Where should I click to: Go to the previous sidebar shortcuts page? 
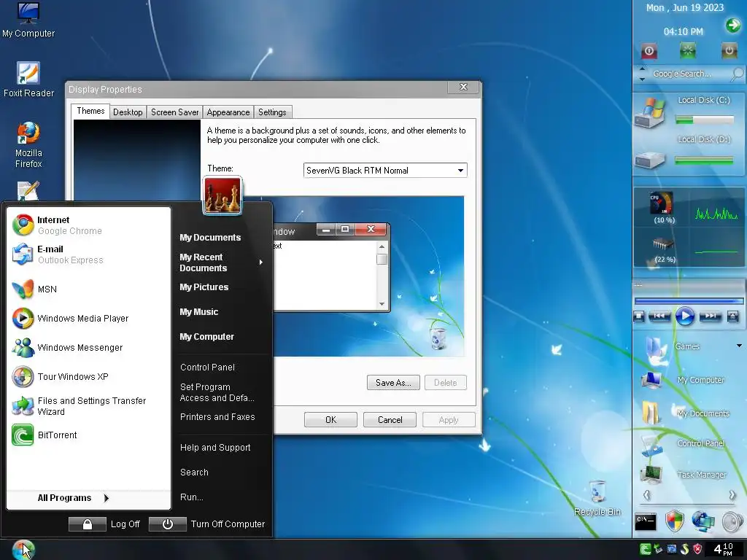pyautogui.click(x=646, y=495)
